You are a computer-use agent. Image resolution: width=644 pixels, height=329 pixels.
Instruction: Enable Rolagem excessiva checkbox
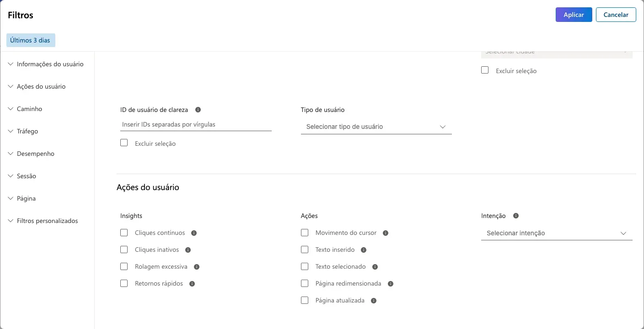[x=124, y=266]
